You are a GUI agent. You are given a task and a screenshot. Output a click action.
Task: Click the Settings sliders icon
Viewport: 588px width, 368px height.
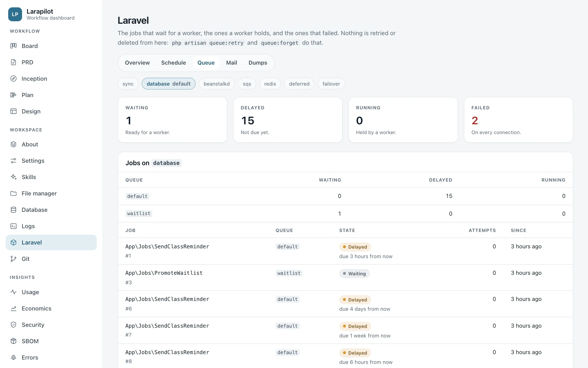point(13,161)
